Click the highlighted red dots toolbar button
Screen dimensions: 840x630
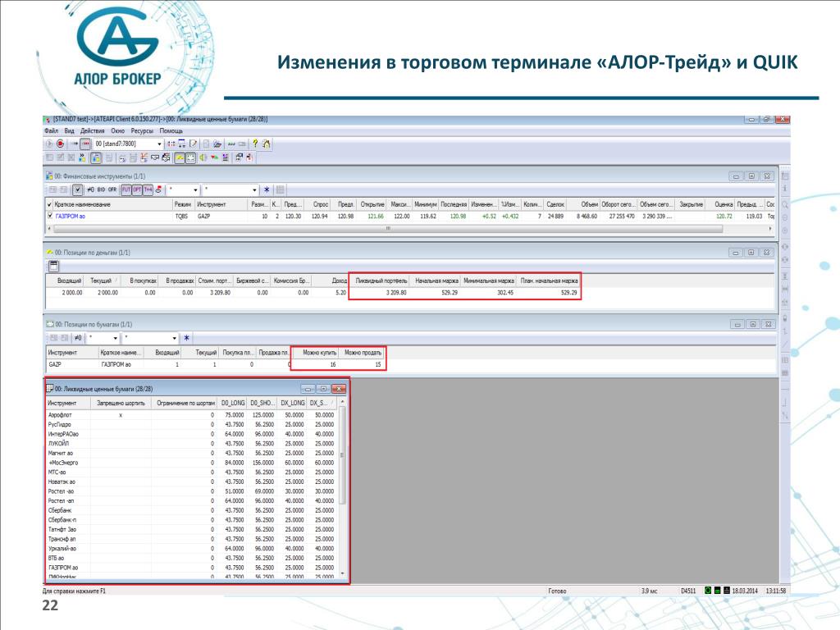[x=85, y=144]
